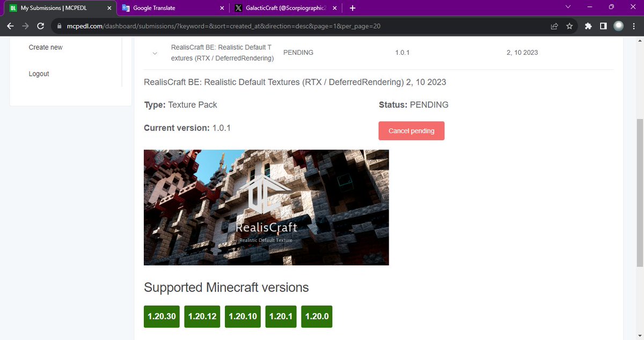Switch to the GalacticCraft X tab
Image resolution: width=644 pixels, height=340 pixels.
coord(287,8)
